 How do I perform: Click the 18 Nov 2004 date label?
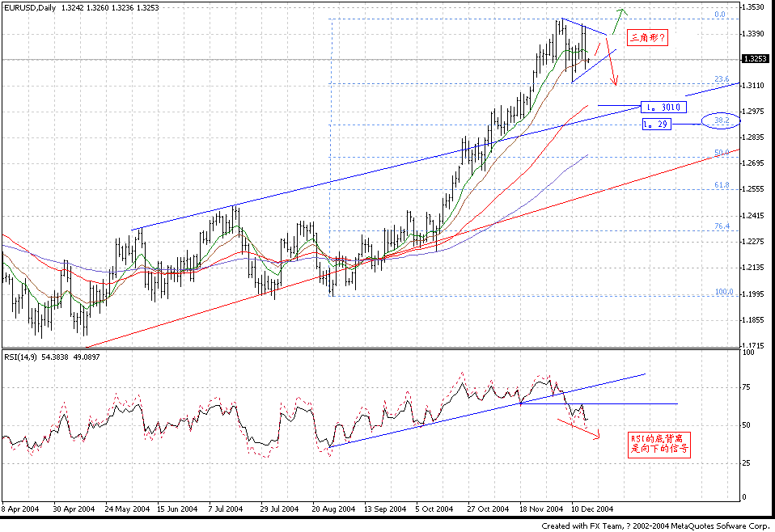click(x=540, y=509)
